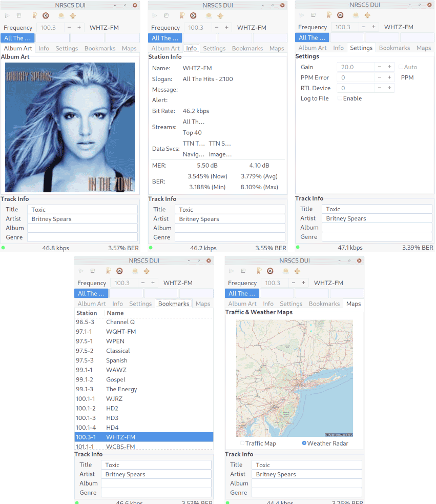436x504 pixels.
Task: Click the 'All The ...' stream button in the Bookmarks window
Action: tap(92, 293)
